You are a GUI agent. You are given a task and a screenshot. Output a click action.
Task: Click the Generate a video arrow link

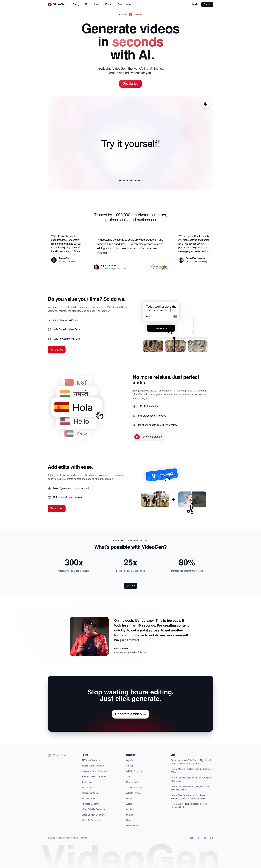click(x=130, y=714)
